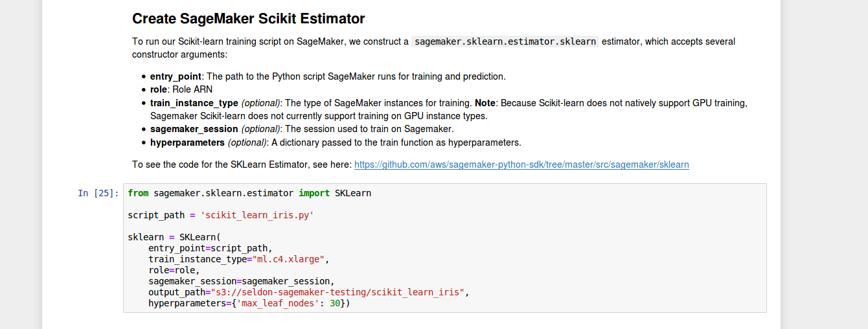Click the sagemaker_session bullet term

(194, 129)
